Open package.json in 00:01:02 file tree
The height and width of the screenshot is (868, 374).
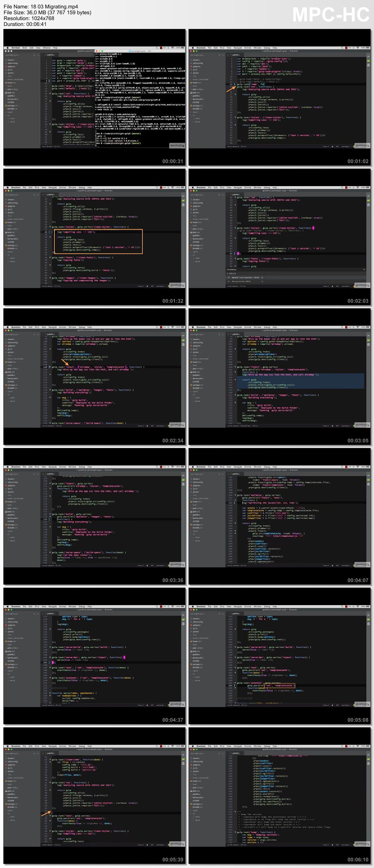point(198,106)
